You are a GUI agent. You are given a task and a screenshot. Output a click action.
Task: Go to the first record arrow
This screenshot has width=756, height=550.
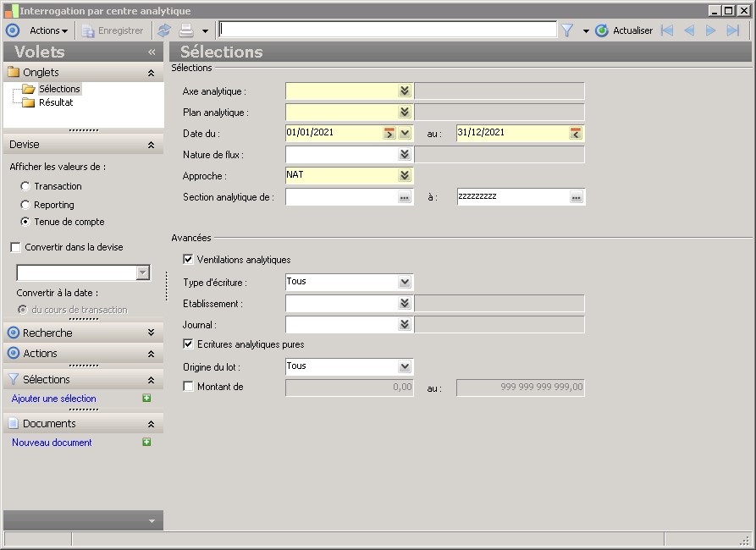click(x=667, y=30)
